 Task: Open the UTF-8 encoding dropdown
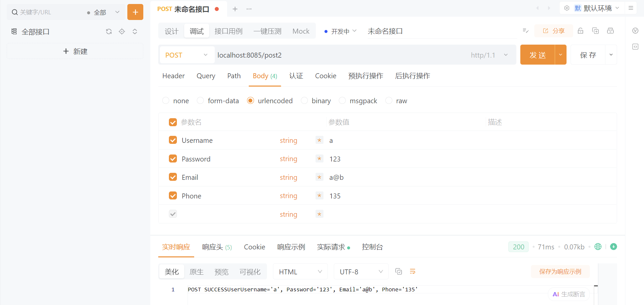click(x=361, y=272)
